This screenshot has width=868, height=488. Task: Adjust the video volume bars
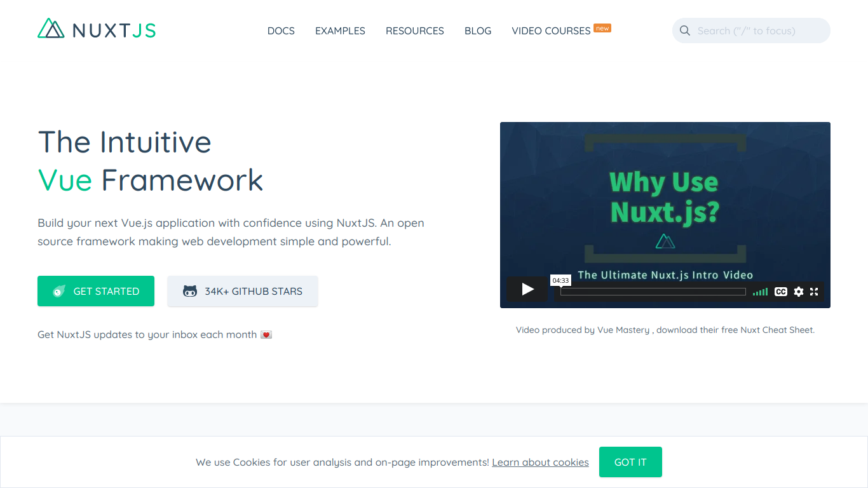pos(760,292)
